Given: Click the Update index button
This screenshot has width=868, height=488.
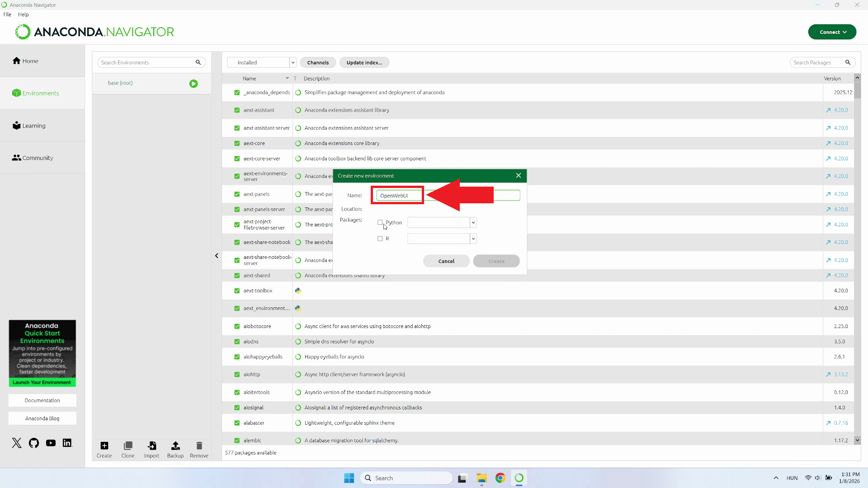Looking at the screenshot, I should [x=364, y=63].
